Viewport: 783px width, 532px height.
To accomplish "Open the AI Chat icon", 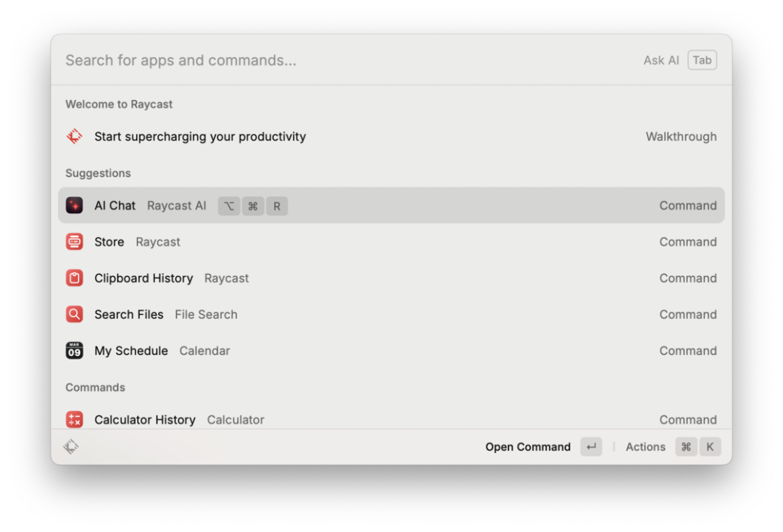I will 75,205.
